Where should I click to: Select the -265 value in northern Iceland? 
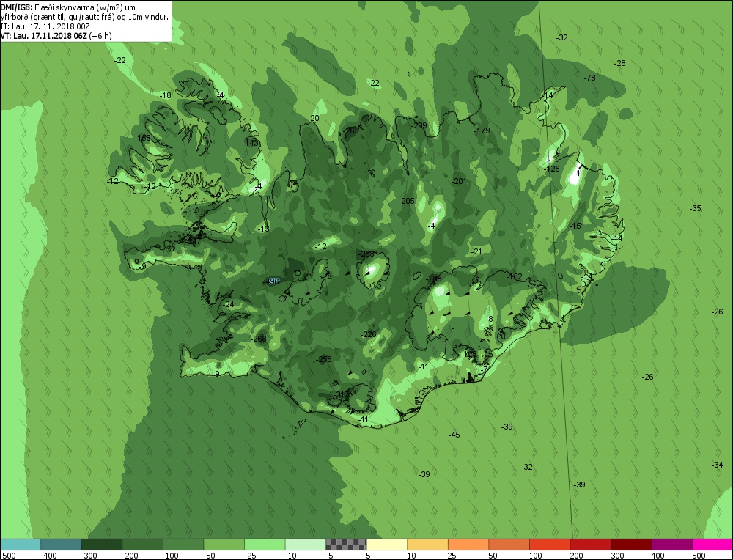(350, 130)
